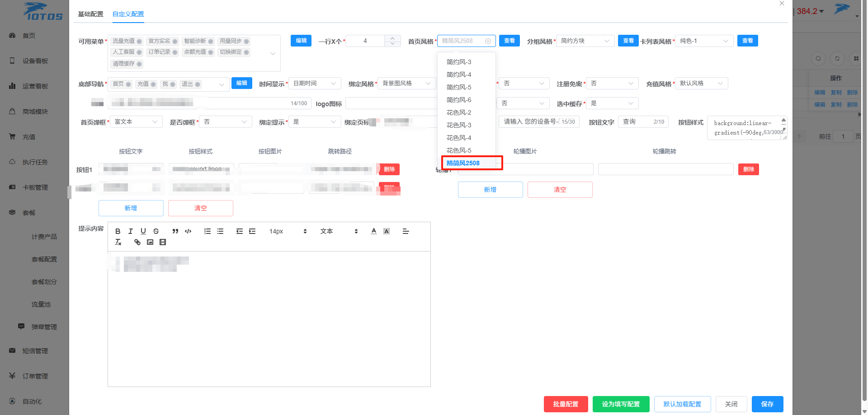Viewport: 868px width, 415px height.
Task: Start an ordered list in the editor
Action: pos(208,231)
